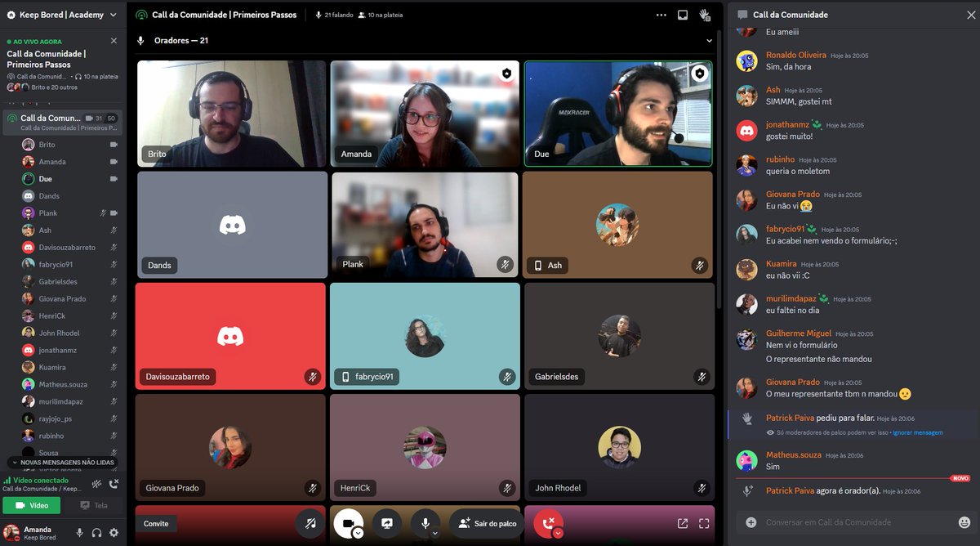Click the muted mic icon on Ash's tile

[699, 265]
